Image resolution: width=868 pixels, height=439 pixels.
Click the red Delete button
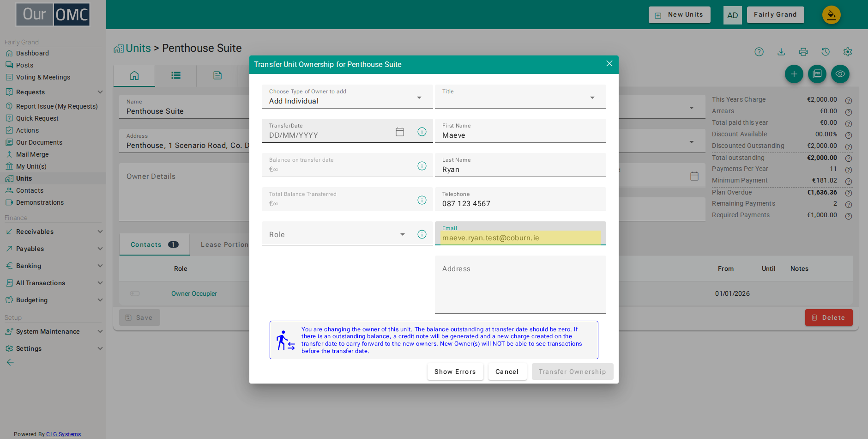[x=829, y=317]
